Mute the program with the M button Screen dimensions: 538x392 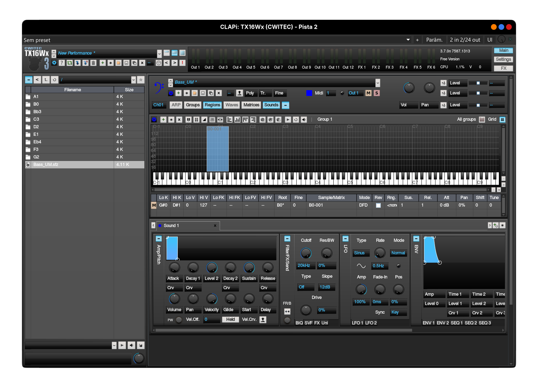(x=368, y=93)
